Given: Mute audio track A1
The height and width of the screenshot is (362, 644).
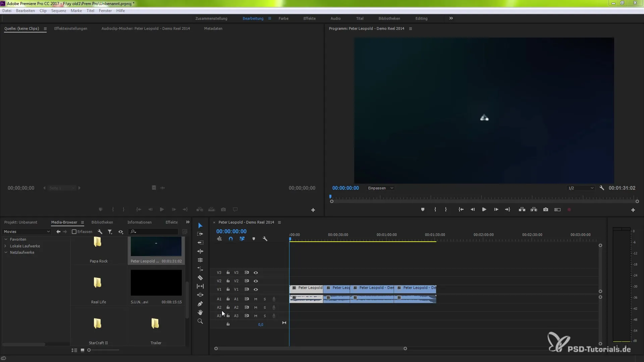Looking at the screenshot, I should pyautogui.click(x=256, y=299).
